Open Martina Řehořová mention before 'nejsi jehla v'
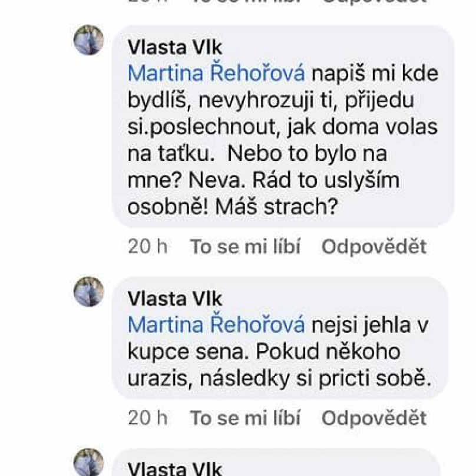Viewport: 476px width, 476px height. [216, 325]
